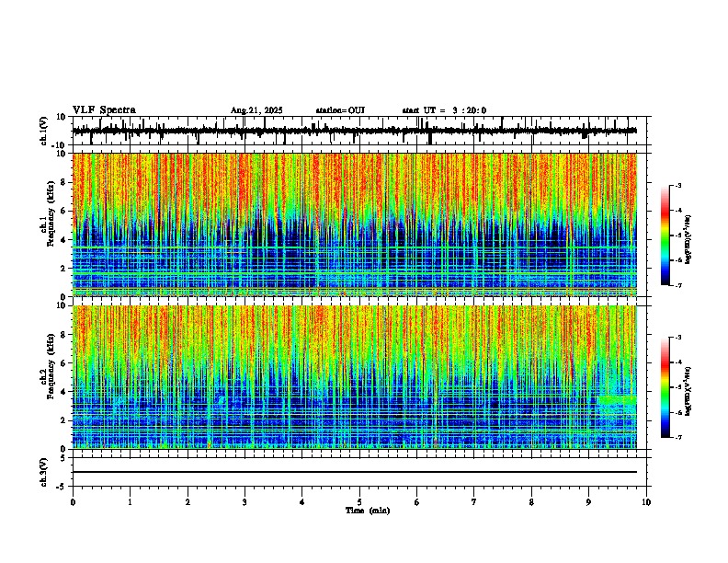Click time axis tick label '8'
Image resolution: width=728 pixels, height=563 pixels.
click(531, 502)
